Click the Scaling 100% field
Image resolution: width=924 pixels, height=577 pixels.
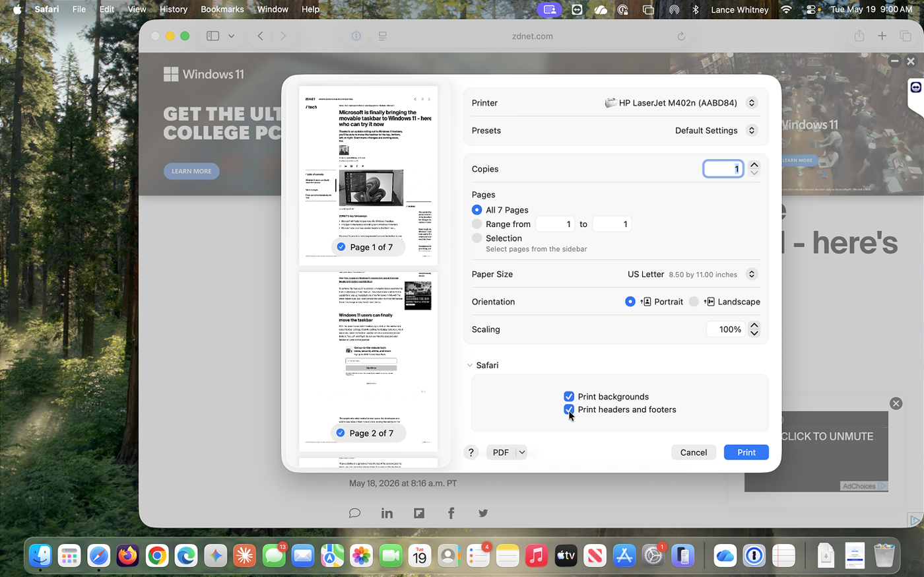(x=726, y=329)
